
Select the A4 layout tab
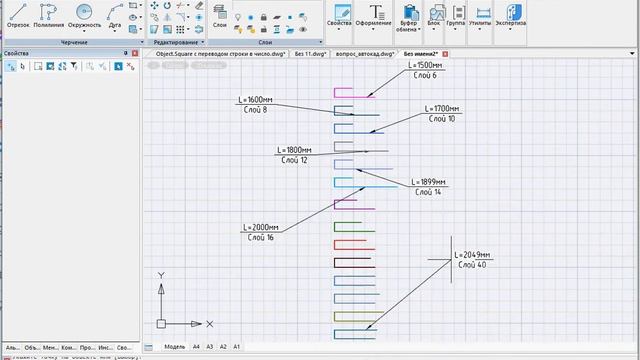pyautogui.click(x=196, y=347)
